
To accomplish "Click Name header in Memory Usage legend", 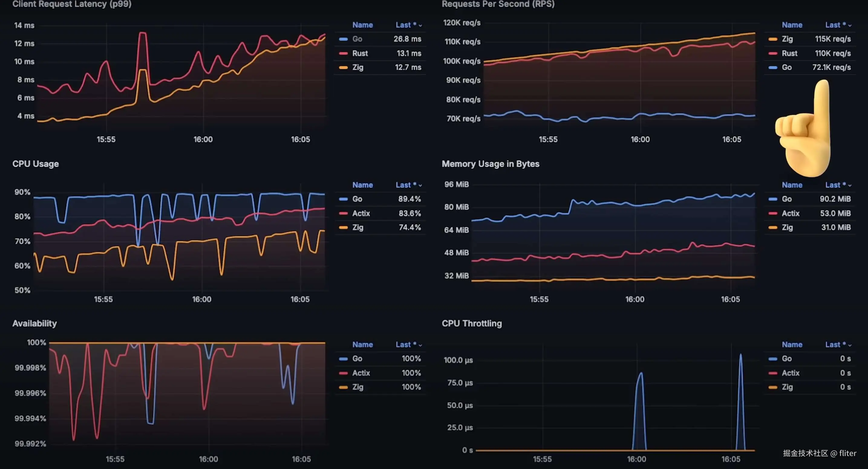I will (x=792, y=185).
